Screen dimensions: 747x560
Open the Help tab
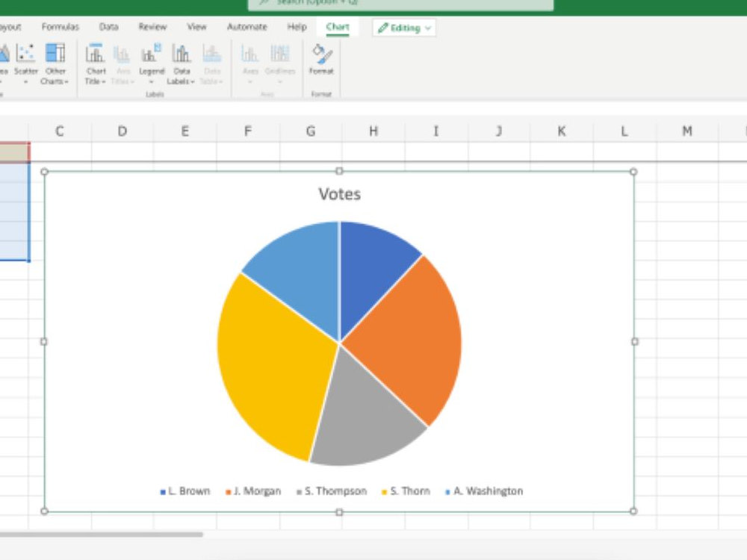[x=297, y=27]
